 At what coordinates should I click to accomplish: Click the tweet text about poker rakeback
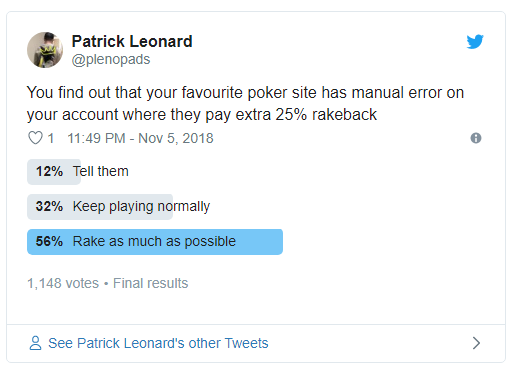click(245, 103)
